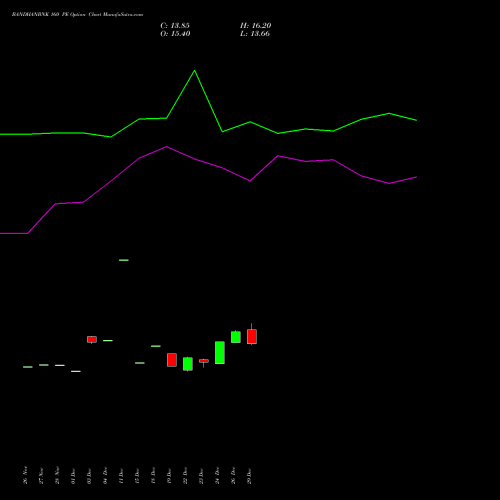Click the highest peak of the green line
Viewport: 500px width, 500px height.
pos(195,71)
